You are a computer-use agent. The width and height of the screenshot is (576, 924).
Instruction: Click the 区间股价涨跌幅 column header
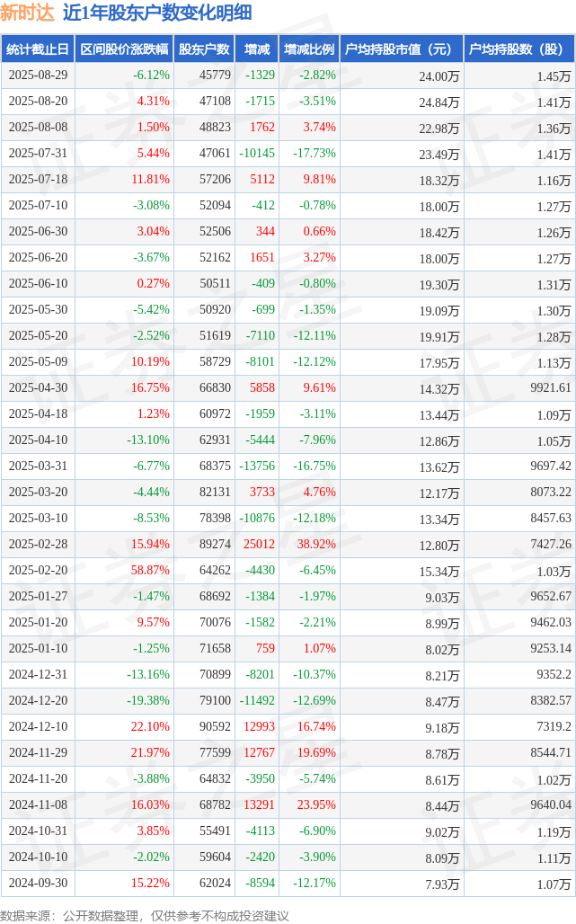124,49
